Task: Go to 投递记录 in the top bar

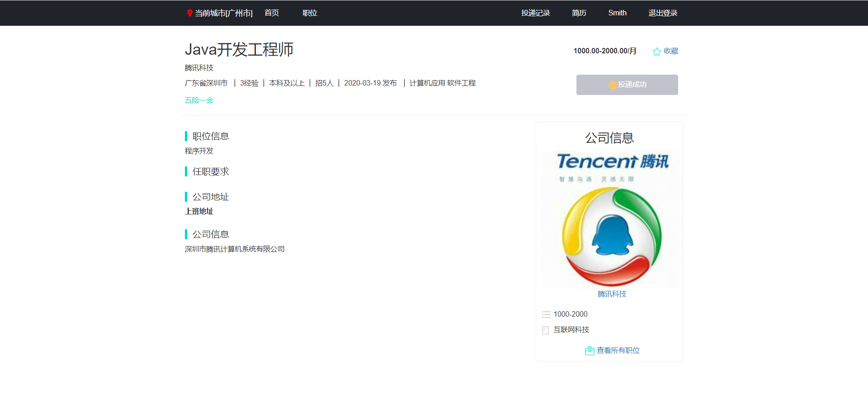Action: tap(536, 13)
